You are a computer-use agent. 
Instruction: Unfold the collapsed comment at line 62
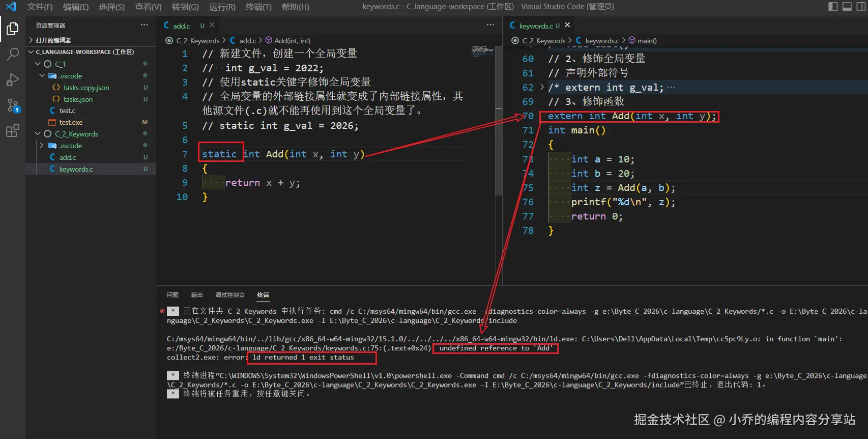coord(542,87)
